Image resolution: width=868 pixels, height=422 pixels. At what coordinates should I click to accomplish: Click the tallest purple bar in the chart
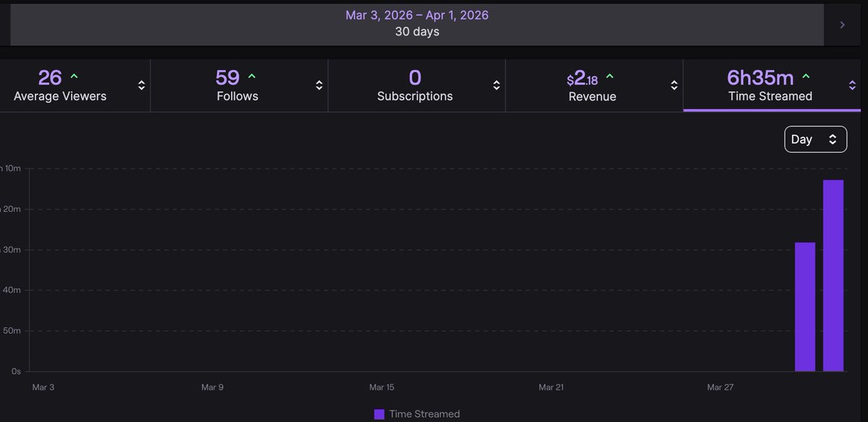[x=833, y=275]
